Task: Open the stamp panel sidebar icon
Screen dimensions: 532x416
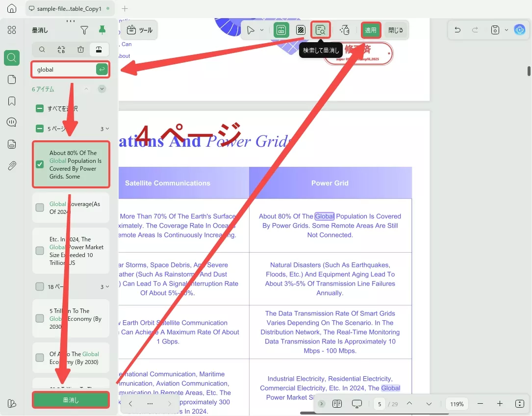Action: [12, 144]
